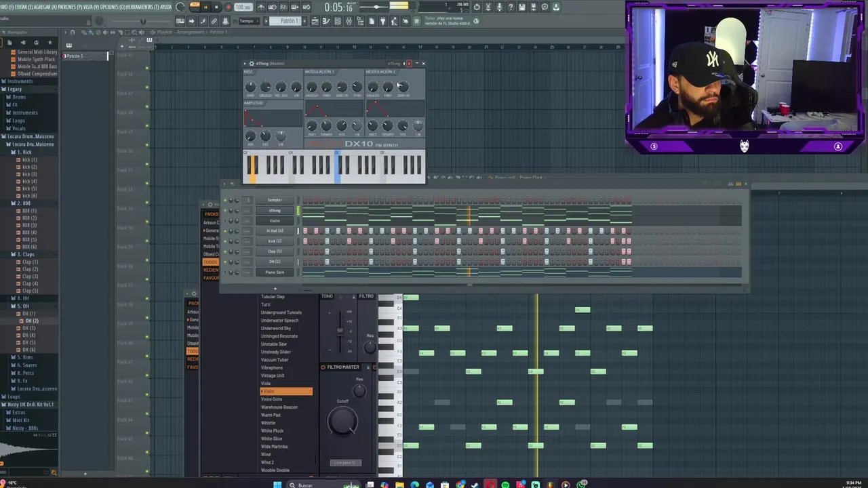The width and height of the screenshot is (868, 488).
Task: Select the eThing channel button
Action: pyautogui.click(x=275, y=210)
